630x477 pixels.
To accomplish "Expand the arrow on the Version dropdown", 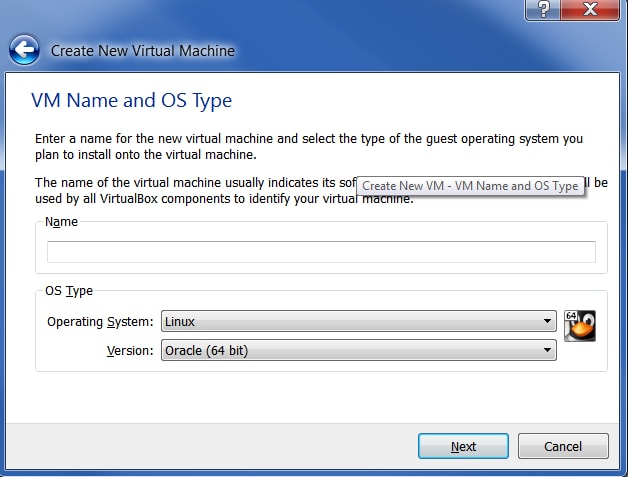I will 548,350.
